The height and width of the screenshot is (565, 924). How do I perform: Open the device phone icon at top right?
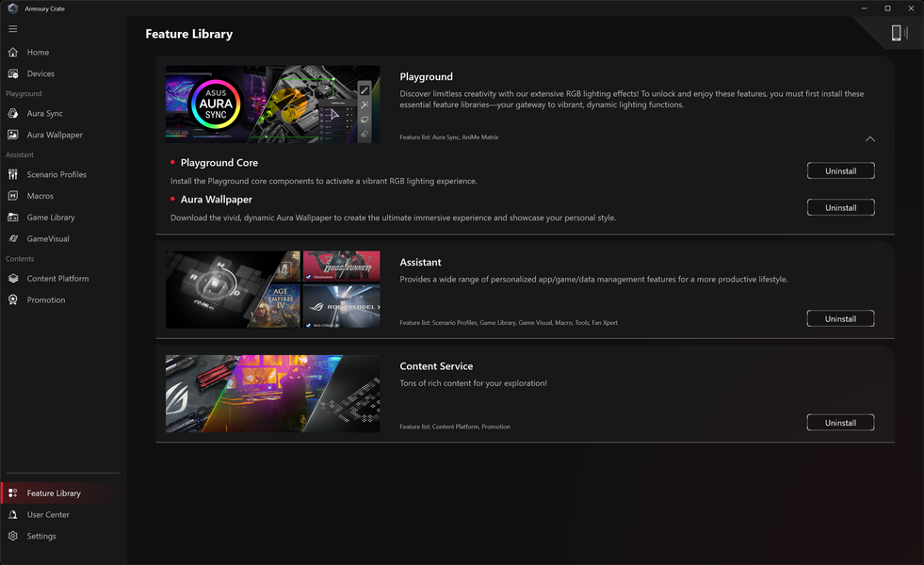898,33
